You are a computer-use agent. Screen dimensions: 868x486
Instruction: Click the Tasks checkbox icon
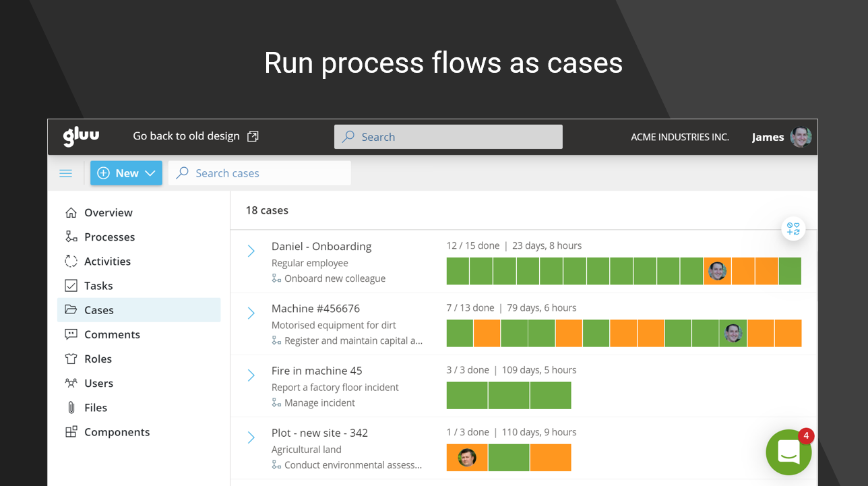pyautogui.click(x=71, y=286)
